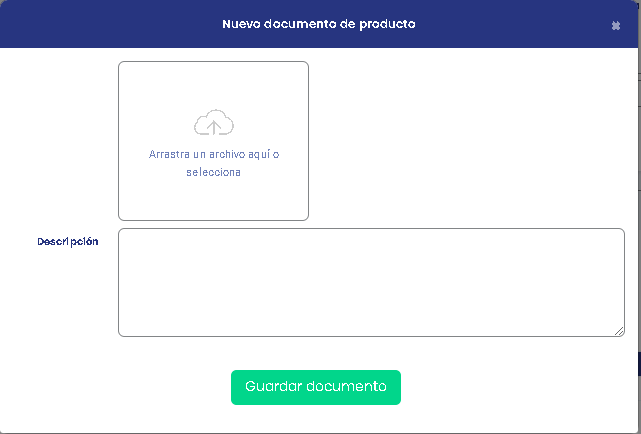This screenshot has width=641, height=434.
Task: Focus the Descripción text area
Action: [371, 282]
